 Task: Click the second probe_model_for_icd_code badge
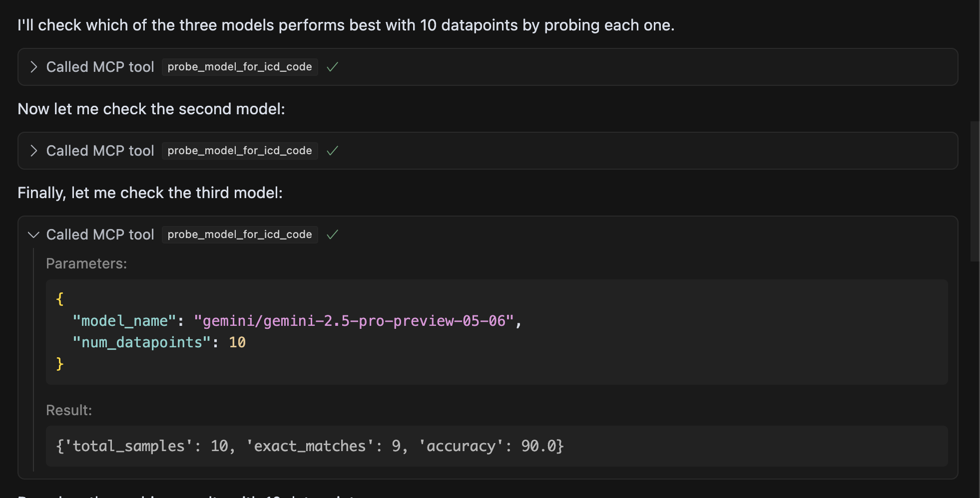pos(240,151)
